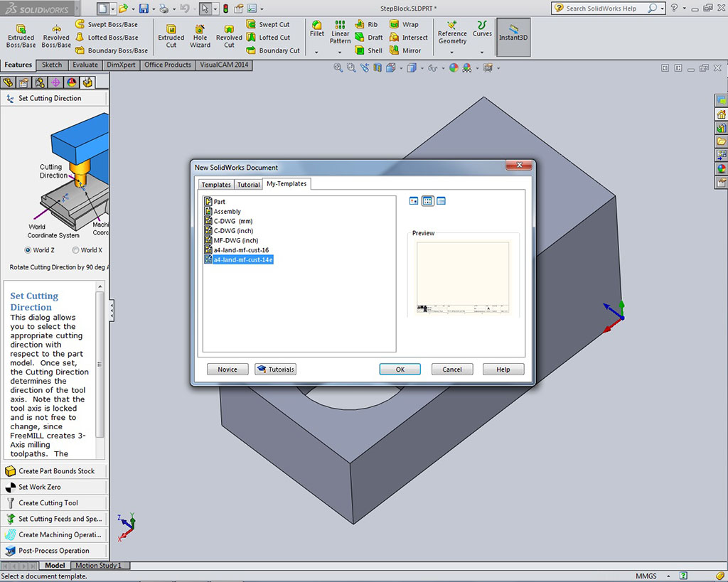
Task: Click OK in New SolidWorks Document dialog
Action: pyautogui.click(x=400, y=370)
